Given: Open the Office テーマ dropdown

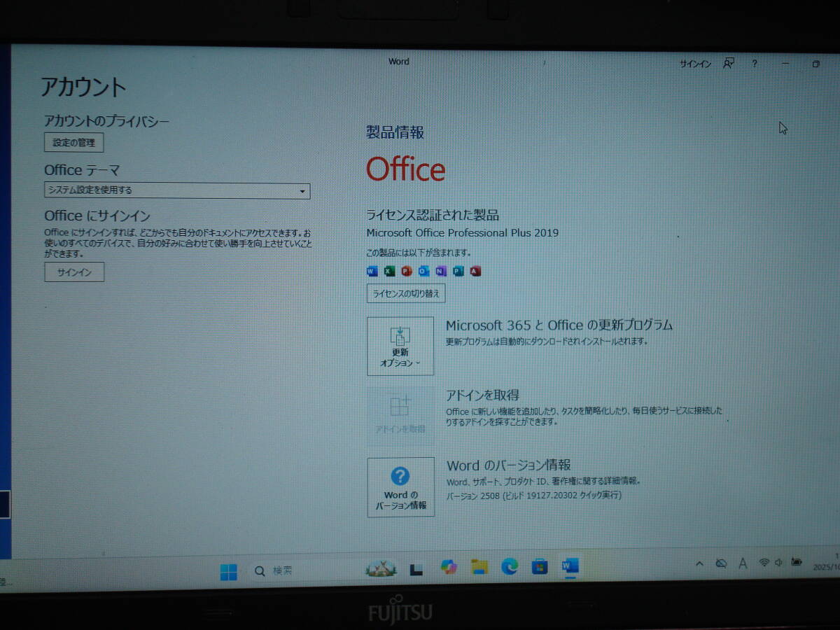Looking at the screenshot, I should 177,190.
